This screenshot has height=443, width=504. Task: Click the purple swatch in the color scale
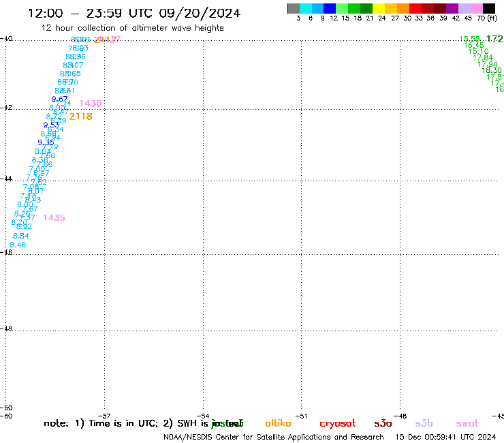point(452,8)
